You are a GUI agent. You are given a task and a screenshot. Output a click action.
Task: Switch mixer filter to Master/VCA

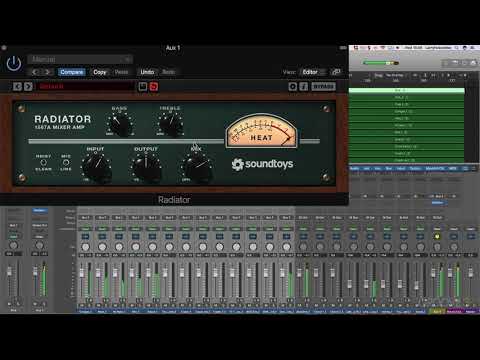coord(435,169)
